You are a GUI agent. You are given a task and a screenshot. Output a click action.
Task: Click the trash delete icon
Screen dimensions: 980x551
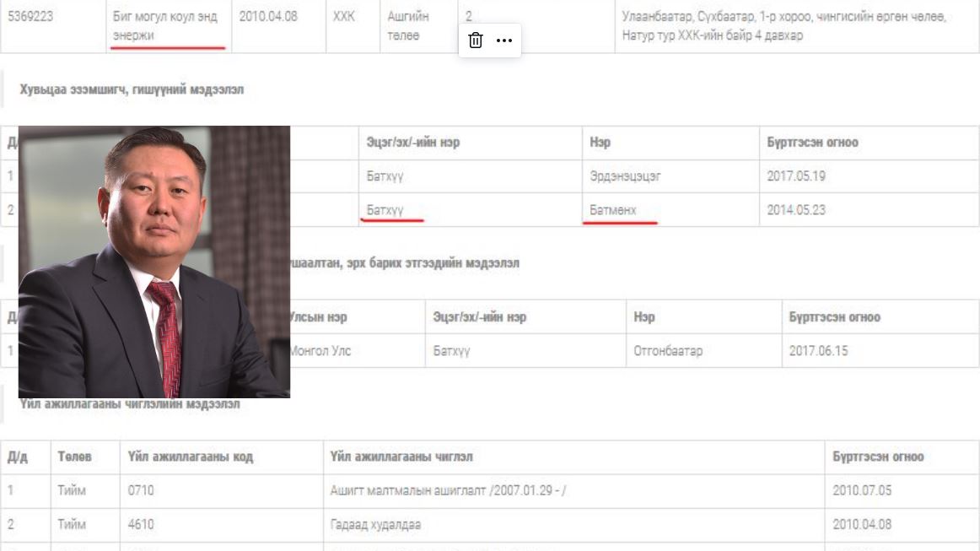pos(476,41)
